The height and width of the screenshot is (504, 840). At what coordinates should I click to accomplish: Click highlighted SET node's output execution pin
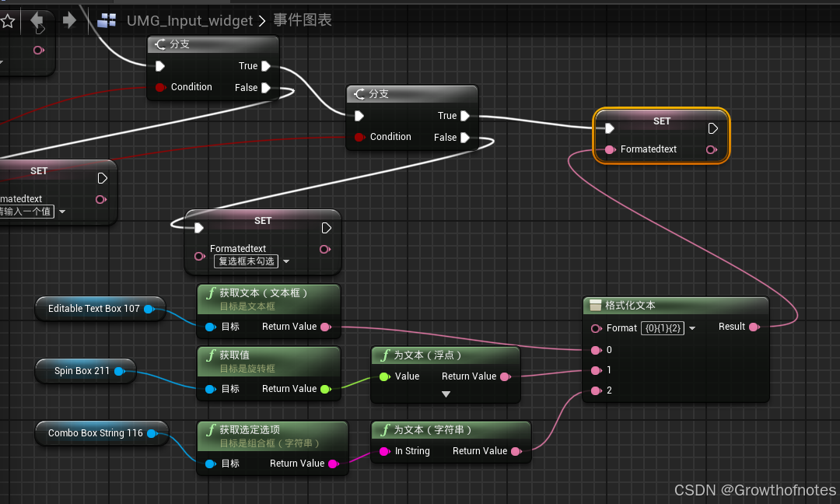(712, 128)
